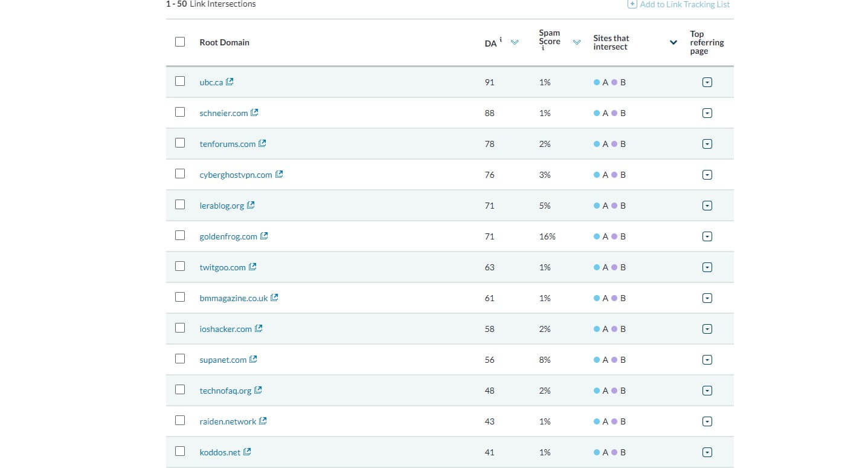Expand top referring page for schneier.com
The image size is (868, 468).
[x=707, y=113]
